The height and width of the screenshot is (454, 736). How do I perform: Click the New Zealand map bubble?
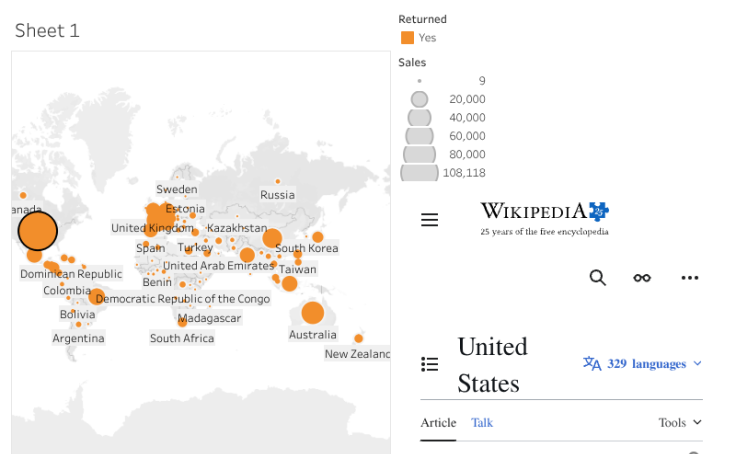pos(358,338)
